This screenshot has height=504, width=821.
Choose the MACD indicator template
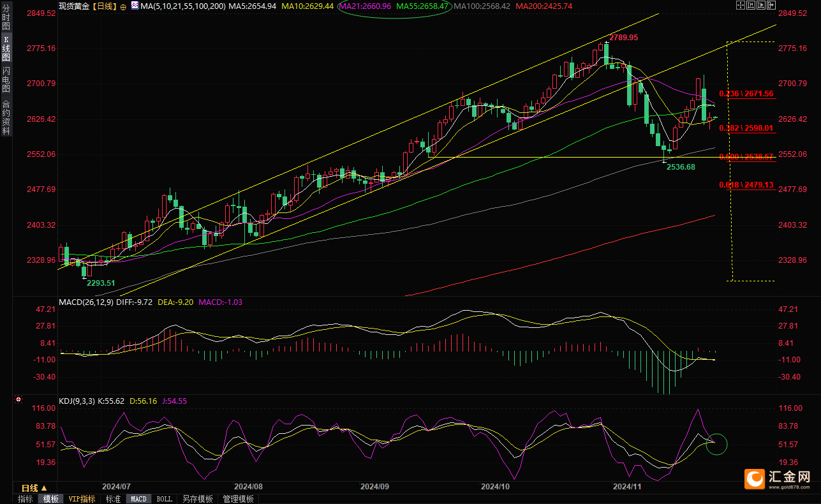138,499
